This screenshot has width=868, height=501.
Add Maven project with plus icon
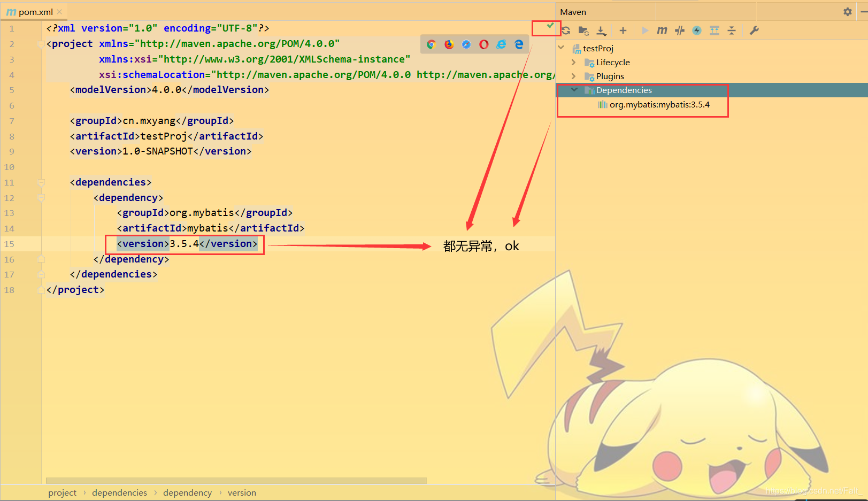pyautogui.click(x=623, y=30)
